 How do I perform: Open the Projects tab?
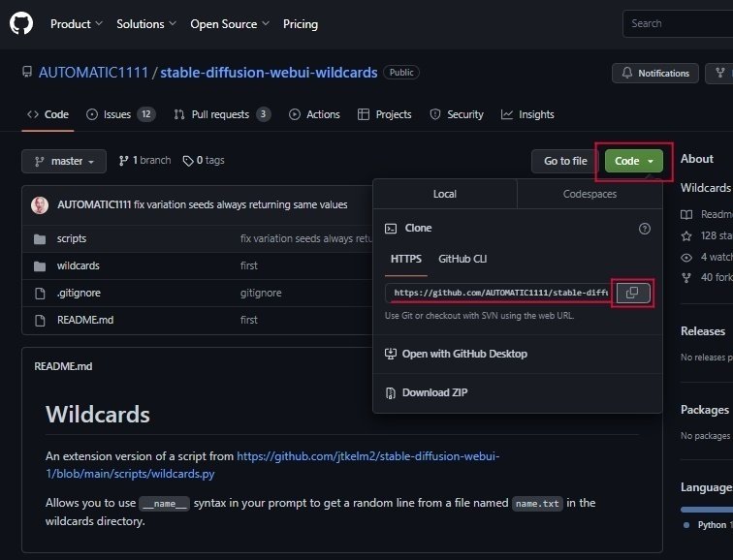coord(384,114)
